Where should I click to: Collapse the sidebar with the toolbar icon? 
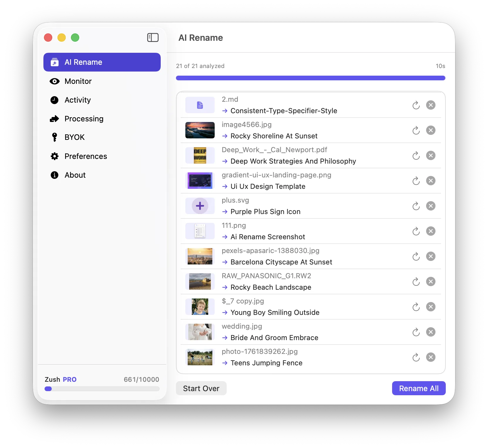(153, 38)
